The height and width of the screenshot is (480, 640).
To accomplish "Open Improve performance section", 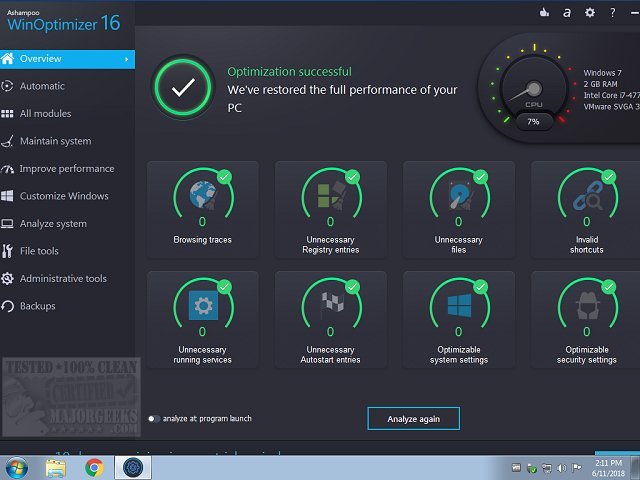I will 67,169.
